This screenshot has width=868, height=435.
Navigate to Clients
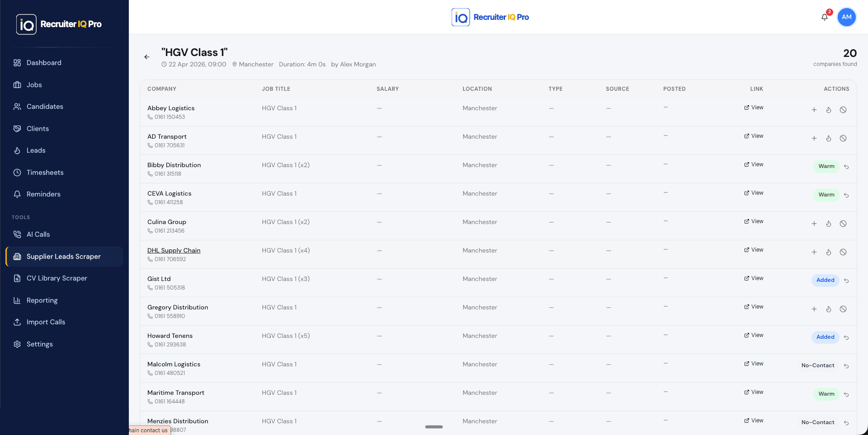(x=64, y=129)
